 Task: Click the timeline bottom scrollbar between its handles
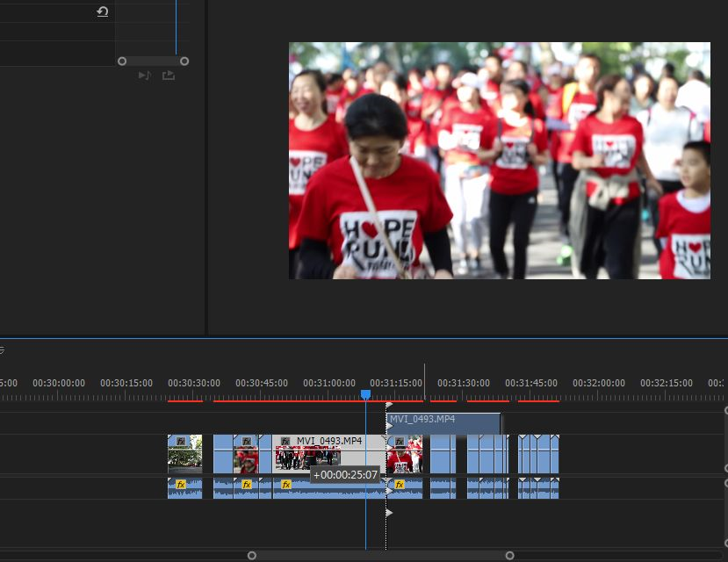pyautogui.click(x=381, y=556)
